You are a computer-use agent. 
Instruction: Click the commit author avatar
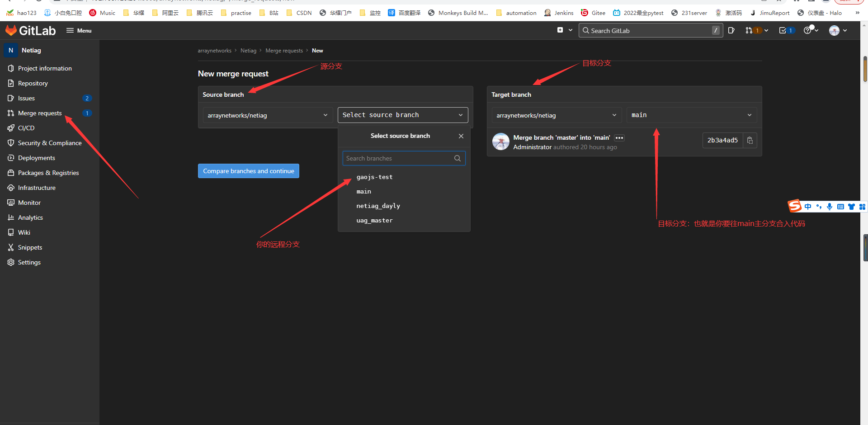click(x=501, y=142)
